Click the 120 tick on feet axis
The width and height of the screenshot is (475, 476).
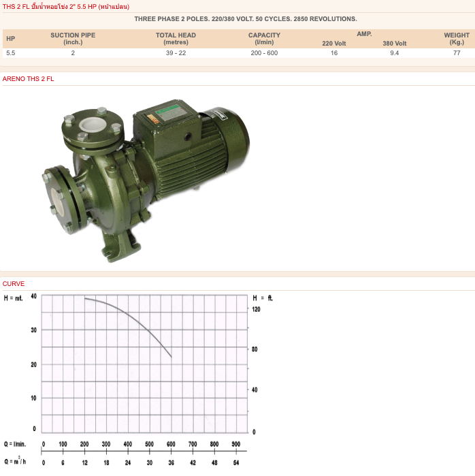click(257, 309)
